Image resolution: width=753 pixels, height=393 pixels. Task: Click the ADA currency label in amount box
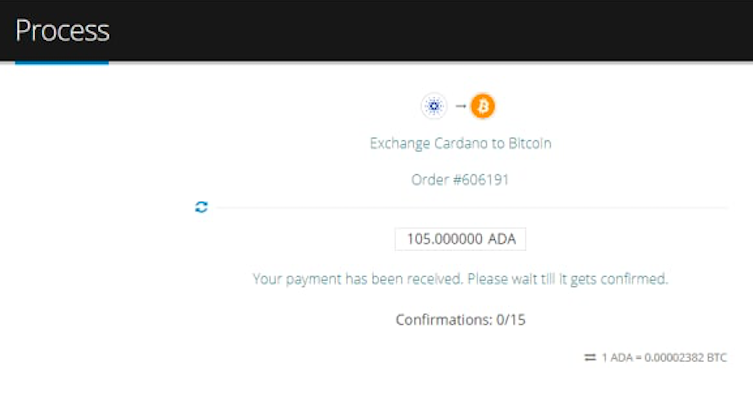click(502, 239)
